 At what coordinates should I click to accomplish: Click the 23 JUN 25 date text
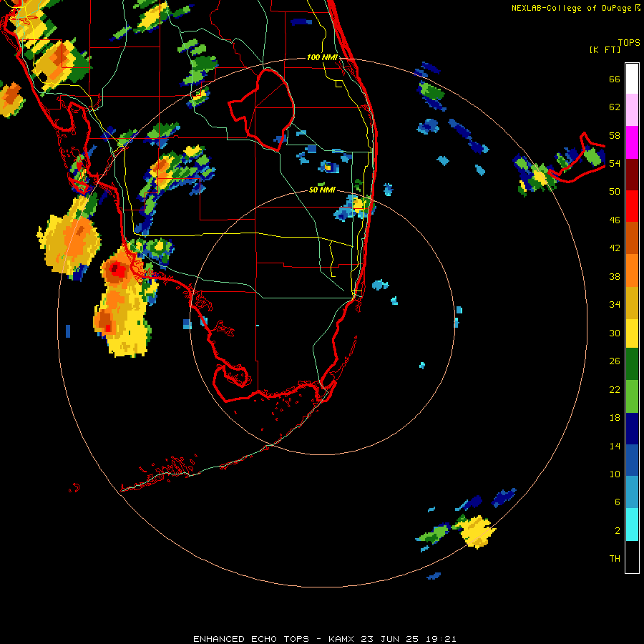(389, 639)
